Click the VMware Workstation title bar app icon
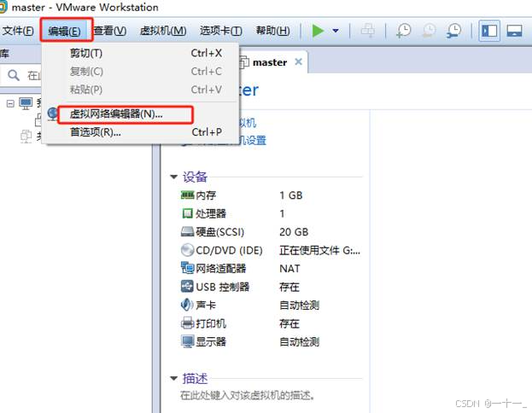The width and height of the screenshot is (532, 413). point(3,7)
